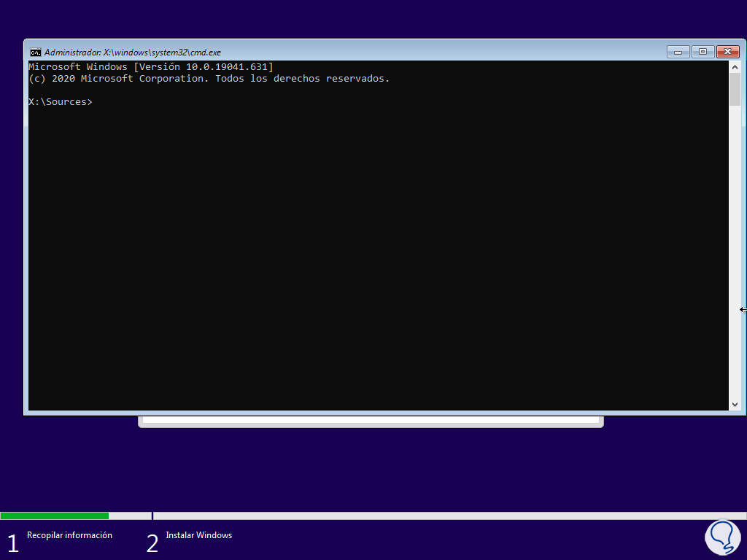747x560 pixels.
Task: Click the Microsoft Windows version line
Action: (x=151, y=66)
